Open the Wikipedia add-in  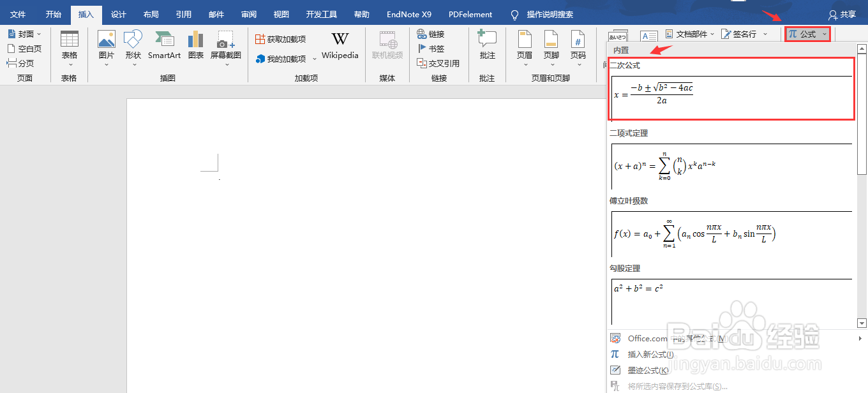click(340, 46)
